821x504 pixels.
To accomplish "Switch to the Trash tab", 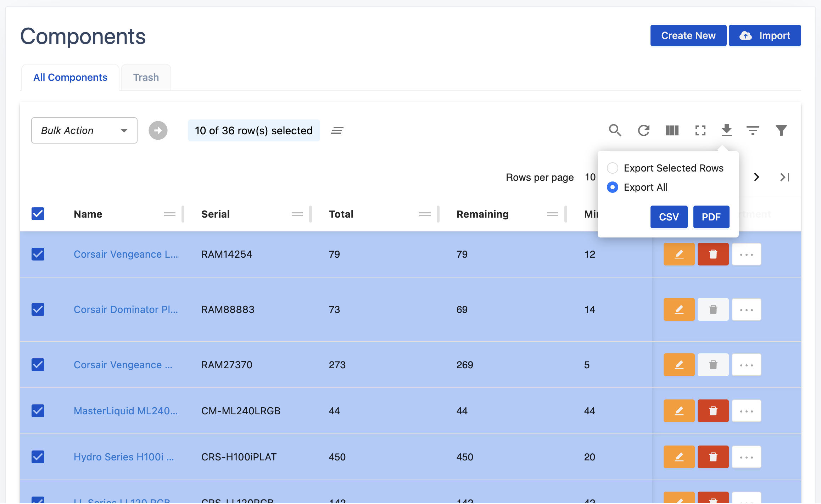I will pyautogui.click(x=146, y=77).
